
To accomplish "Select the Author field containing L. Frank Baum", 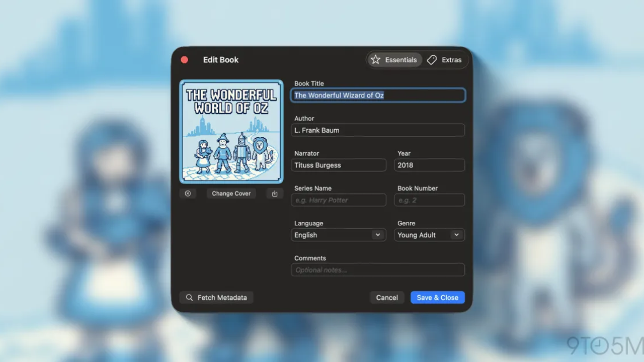I will pos(378,130).
